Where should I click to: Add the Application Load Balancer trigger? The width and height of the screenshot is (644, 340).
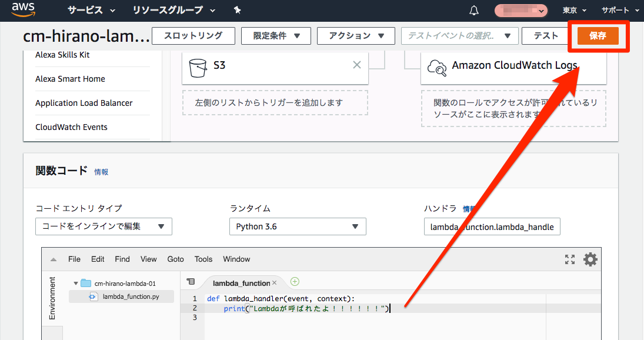click(84, 103)
